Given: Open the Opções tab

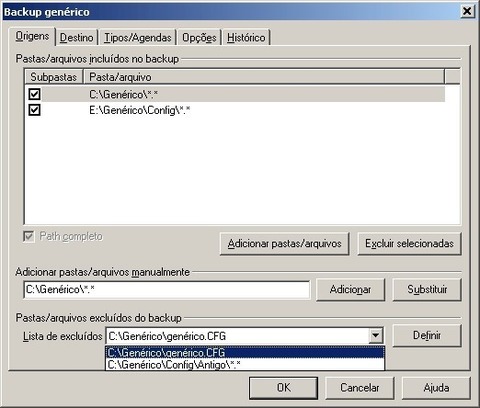Looking at the screenshot, I should click(199, 37).
